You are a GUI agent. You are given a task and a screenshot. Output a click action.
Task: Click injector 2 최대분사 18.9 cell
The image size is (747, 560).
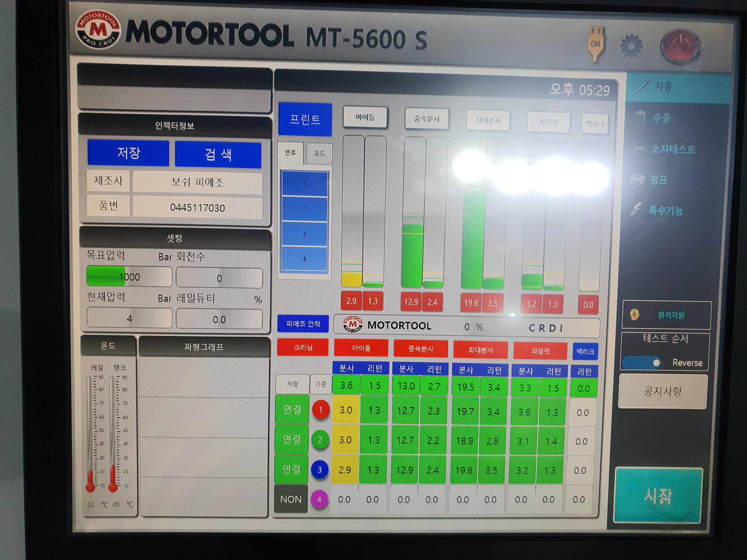pos(465,441)
